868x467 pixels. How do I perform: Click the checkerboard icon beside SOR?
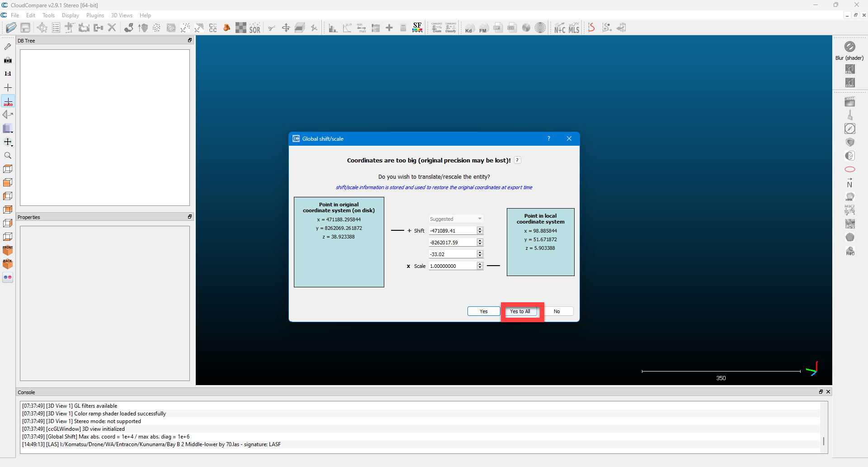point(241,28)
